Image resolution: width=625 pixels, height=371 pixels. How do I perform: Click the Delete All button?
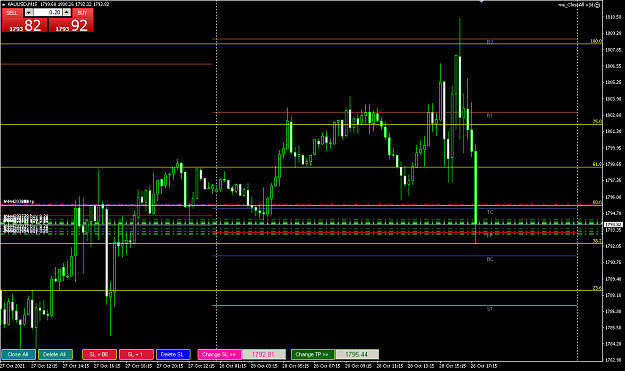pos(55,354)
